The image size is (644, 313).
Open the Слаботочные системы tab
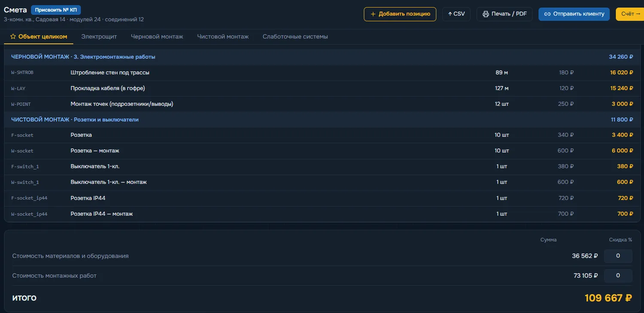tap(295, 36)
